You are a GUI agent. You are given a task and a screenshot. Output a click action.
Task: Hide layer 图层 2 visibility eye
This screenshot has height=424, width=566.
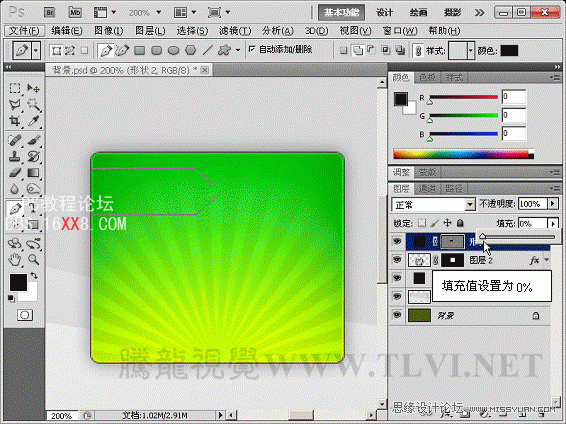click(397, 260)
